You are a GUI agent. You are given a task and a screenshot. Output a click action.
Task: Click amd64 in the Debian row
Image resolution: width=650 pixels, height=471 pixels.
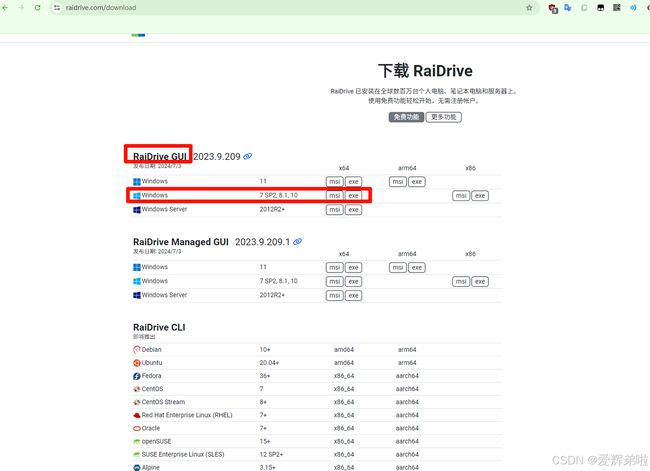[x=344, y=350]
